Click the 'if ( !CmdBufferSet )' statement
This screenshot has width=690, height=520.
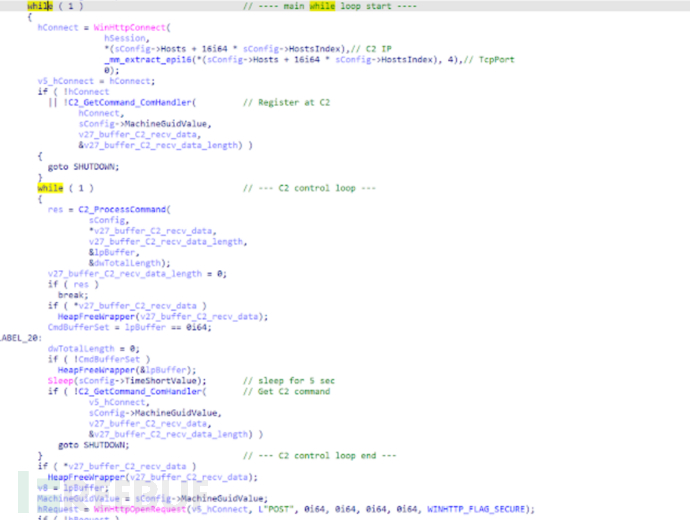coord(99,359)
